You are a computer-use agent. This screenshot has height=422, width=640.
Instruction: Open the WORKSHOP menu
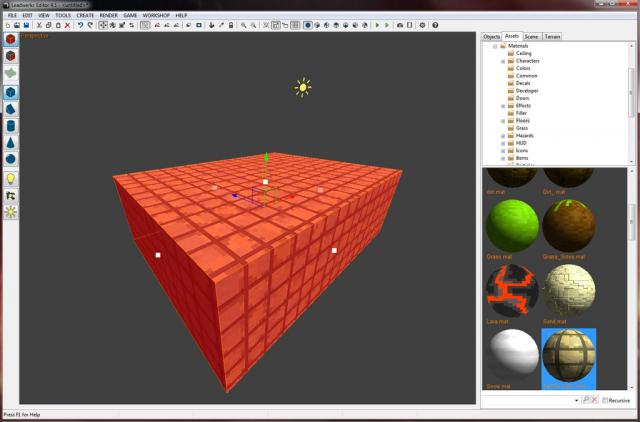(x=156, y=16)
